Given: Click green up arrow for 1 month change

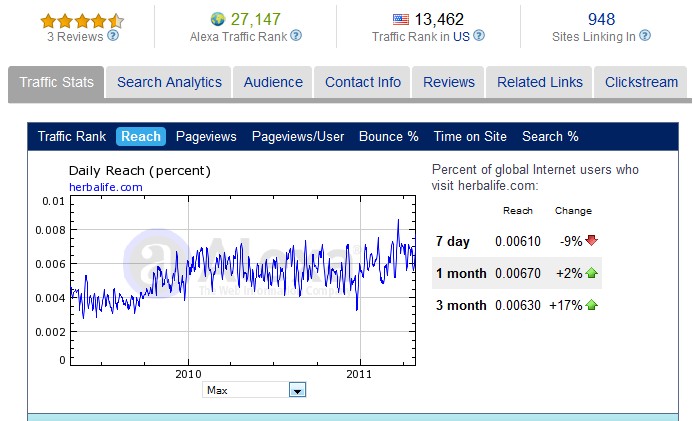Looking at the screenshot, I should point(591,273).
